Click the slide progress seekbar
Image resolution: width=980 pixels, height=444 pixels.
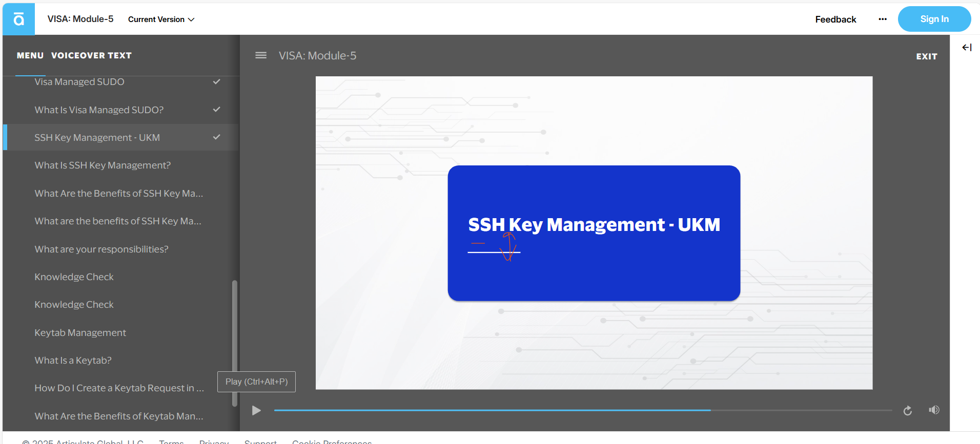(x=583, y=410)
